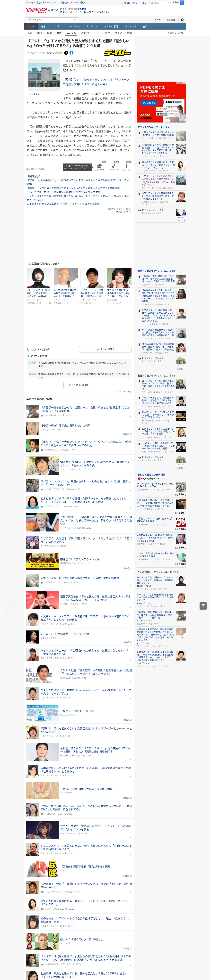
Task: Toggle the コメント非表示 checkbox
Action: [115, 392]
